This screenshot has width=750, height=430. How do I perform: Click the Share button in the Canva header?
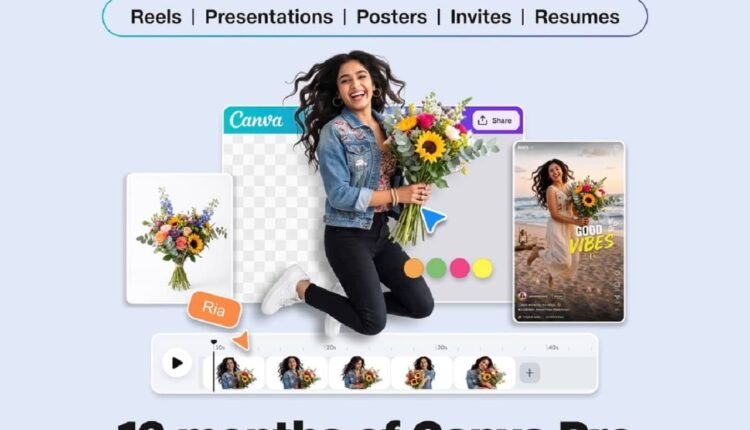(x=496, y=121)
